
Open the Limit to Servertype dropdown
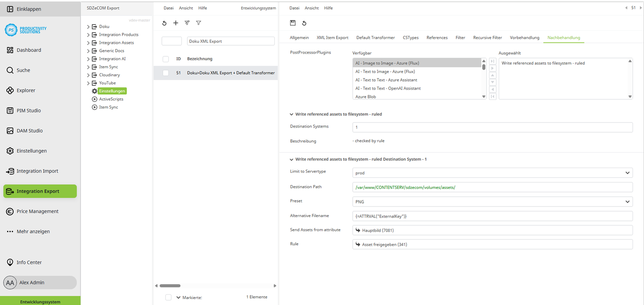(x=627, y=173)
